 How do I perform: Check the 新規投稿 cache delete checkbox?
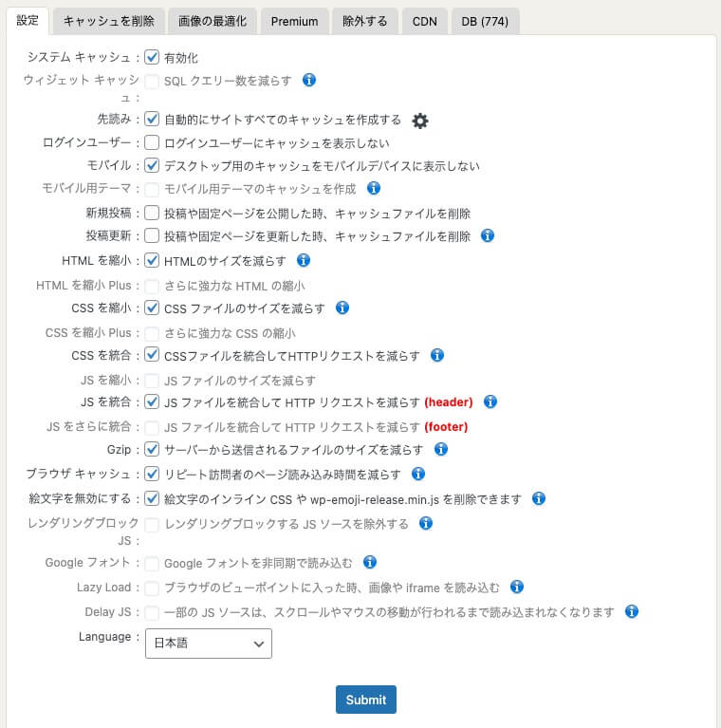(x=152, y=213)
